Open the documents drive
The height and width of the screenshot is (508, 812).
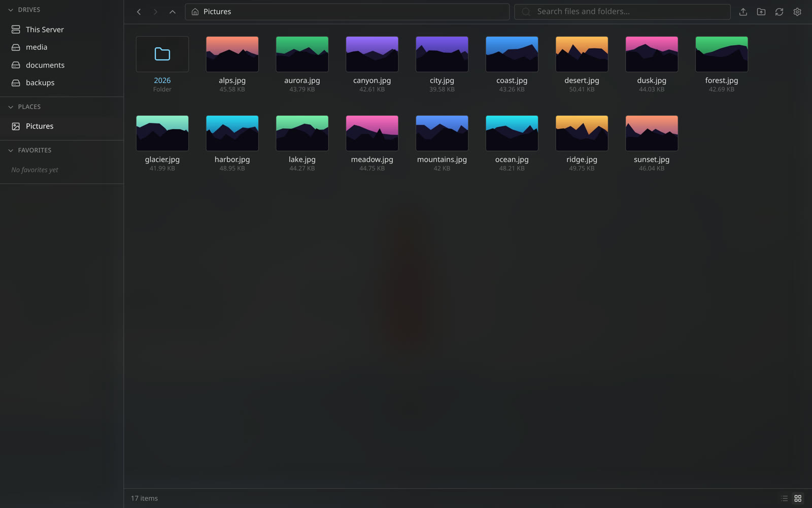coord(62,65)
